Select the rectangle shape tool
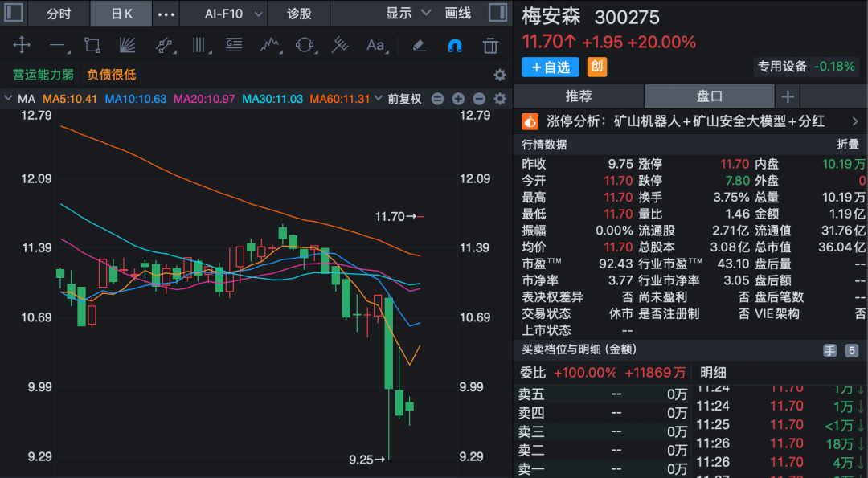Image resolution: width=868 pixels, height=478 pixels. pyautogui.click(x=92, y=45)
